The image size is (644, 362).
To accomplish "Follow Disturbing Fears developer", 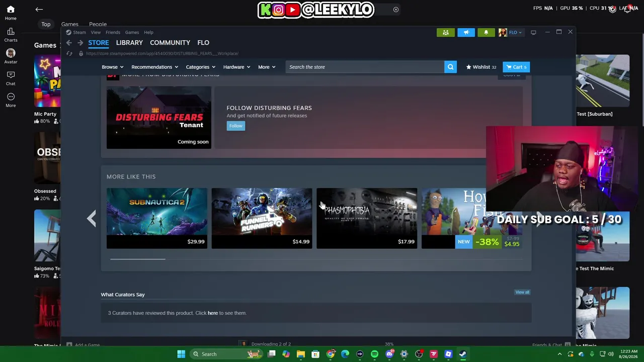I will (236, 126).
